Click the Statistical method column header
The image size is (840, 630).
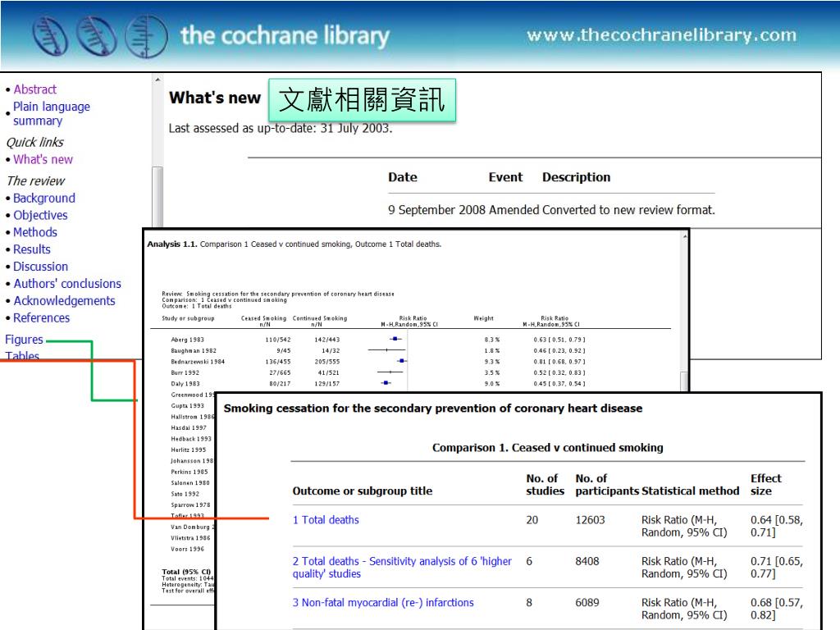click(690, 491)
